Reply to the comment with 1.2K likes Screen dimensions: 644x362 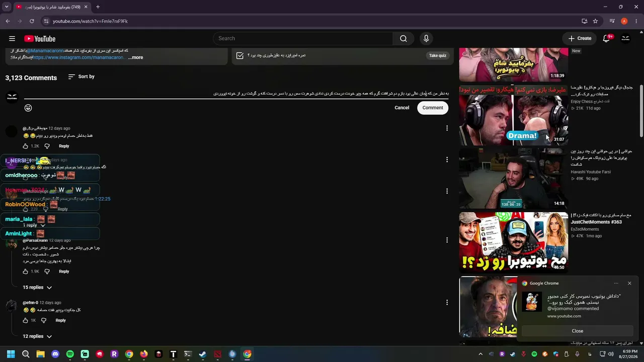pos(64,146)
